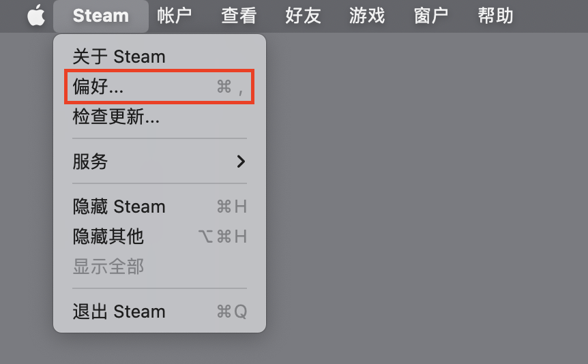Expand the chevron arrow beside 服务
The height and width of the screenshot is (364, 588).
[x=240, y=162]
